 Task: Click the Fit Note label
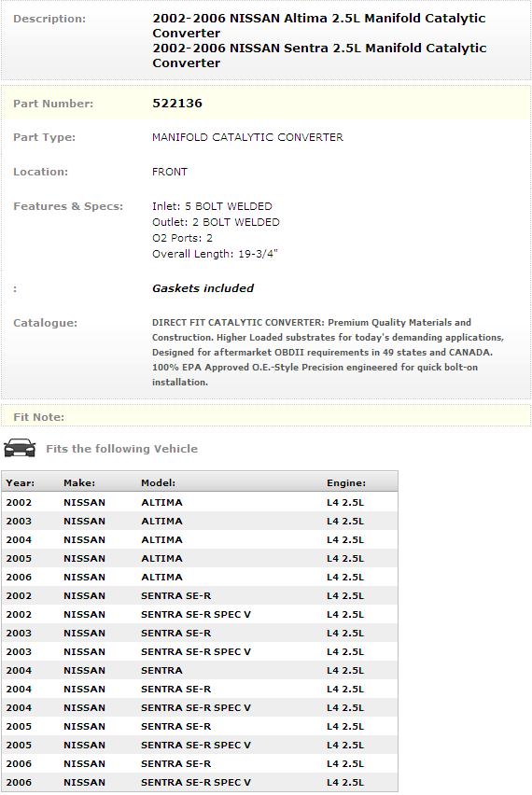pyautogui.click(x=38, y=417)
